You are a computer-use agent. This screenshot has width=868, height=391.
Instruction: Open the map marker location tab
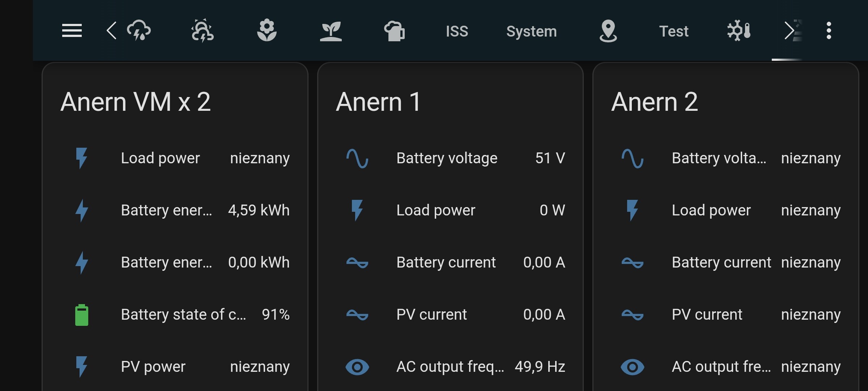point(608,30)
